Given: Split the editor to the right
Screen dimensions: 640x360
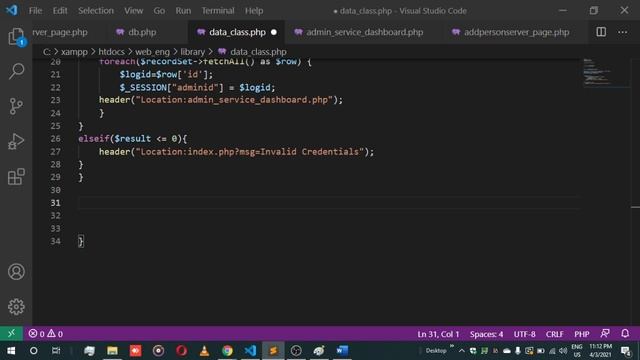Looking at the screenshot, I should coord(601,32).
